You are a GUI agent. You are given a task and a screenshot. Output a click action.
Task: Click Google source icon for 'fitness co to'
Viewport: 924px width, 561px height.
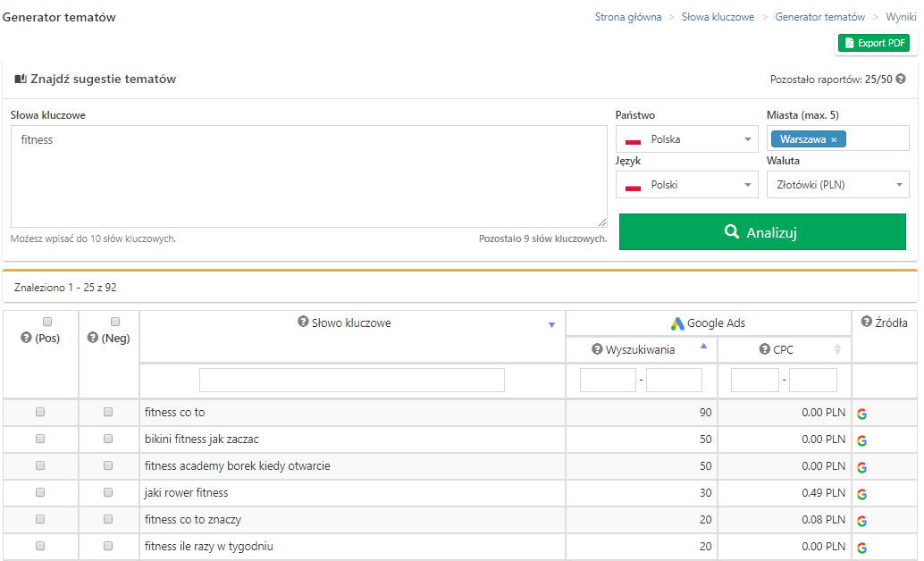861,414
